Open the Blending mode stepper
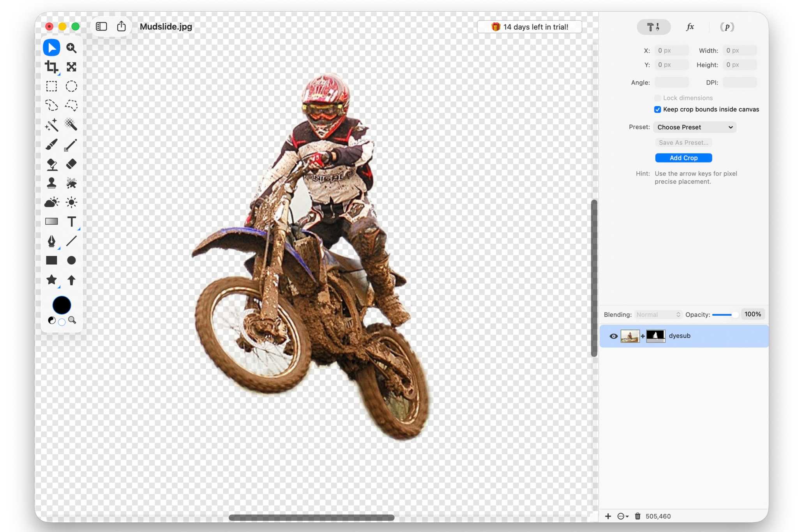The width and height of the screenshot is (798, 532). (679, 314)
